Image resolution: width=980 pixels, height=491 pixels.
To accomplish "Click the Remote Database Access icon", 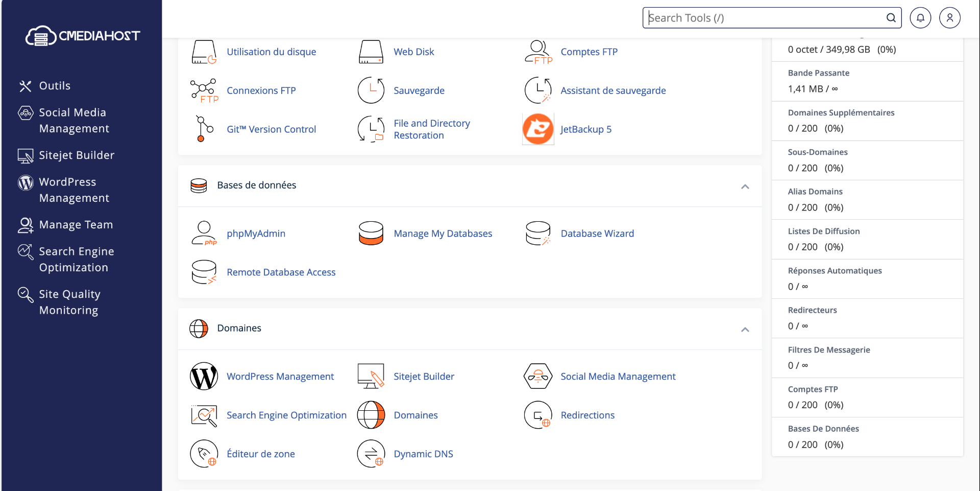I will [x=204, y=272].
